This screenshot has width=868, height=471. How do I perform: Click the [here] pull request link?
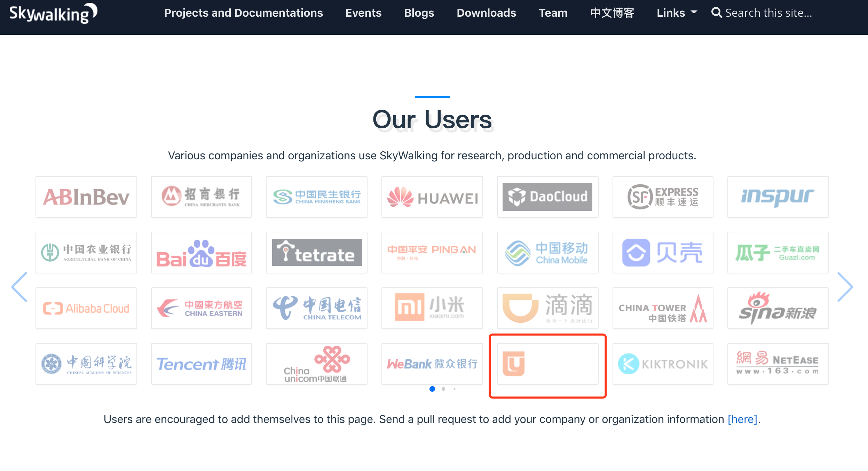click(x=742, y=419)
